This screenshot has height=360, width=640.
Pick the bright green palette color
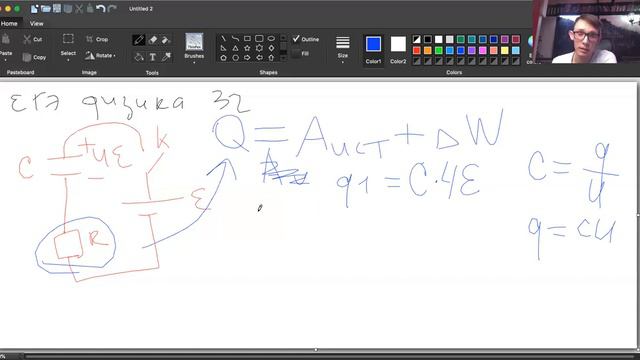tap(438, 50)
